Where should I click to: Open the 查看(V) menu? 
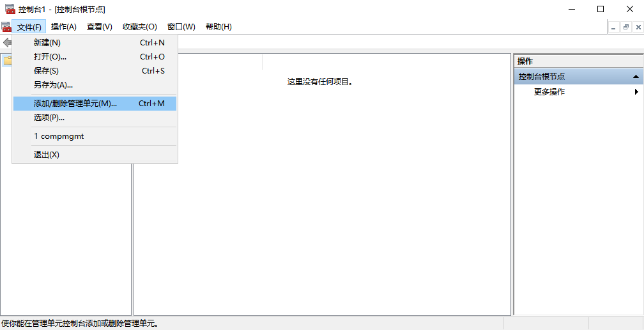click(x=100, y=27)
